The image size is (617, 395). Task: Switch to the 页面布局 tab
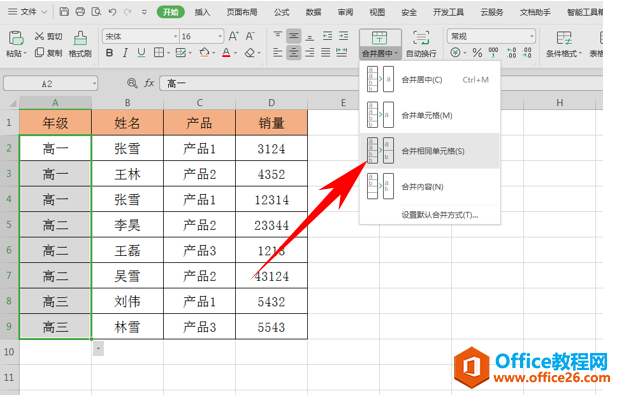pyautogui.click(x=242, y=12)
